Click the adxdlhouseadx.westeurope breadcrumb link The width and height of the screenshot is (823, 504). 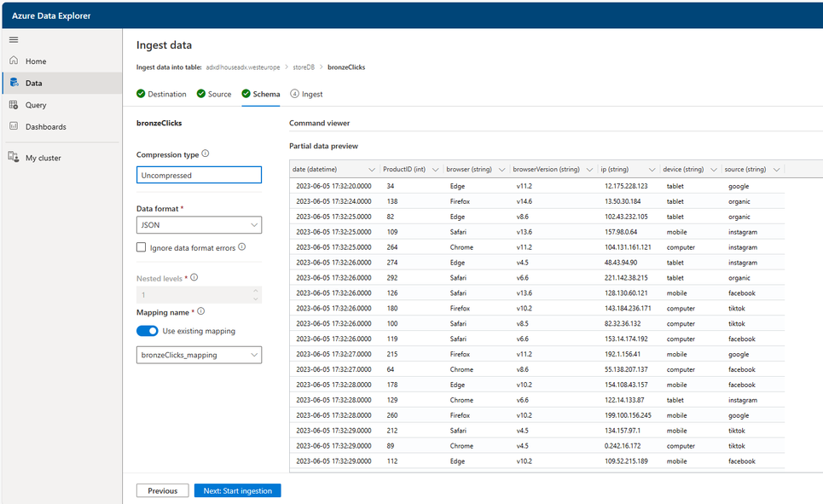tap(243, 67)
